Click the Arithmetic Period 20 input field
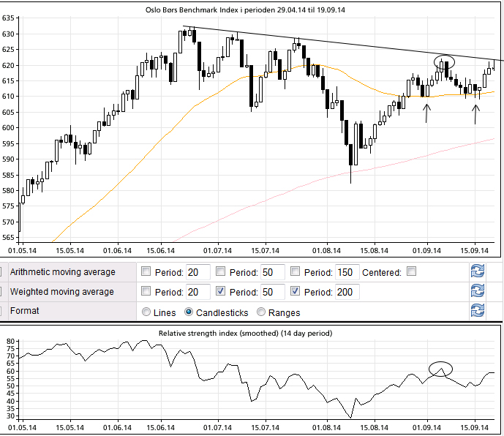Screen dimensions: 504x436 tap(198, 273)
